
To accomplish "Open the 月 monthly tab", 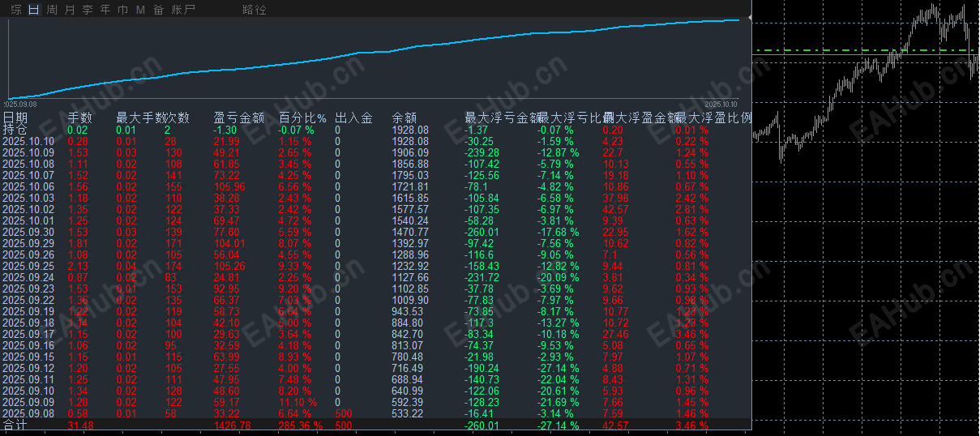I will coord(70,10).
